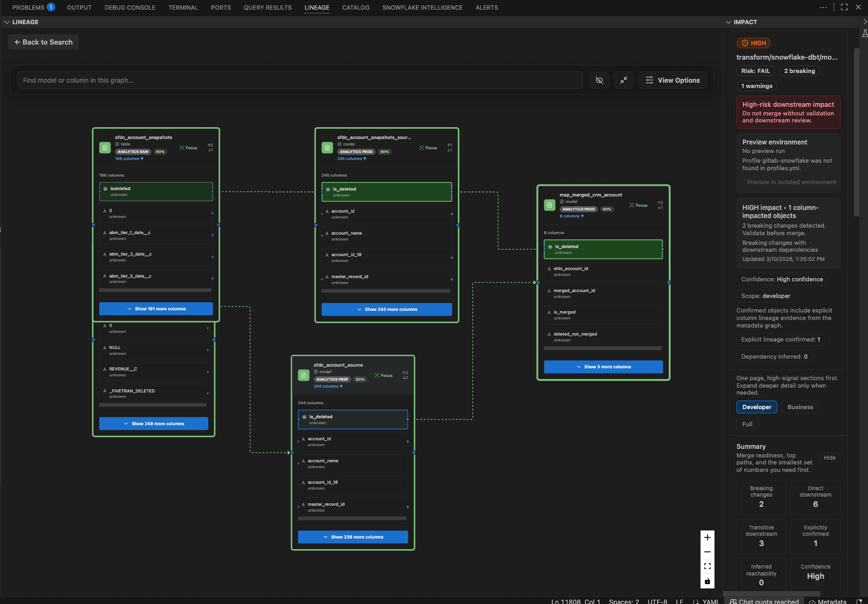Screen dimensions: 868x604
Task: Click the table icon on sfdc_account_snapshots
Action: click(104, 148)
